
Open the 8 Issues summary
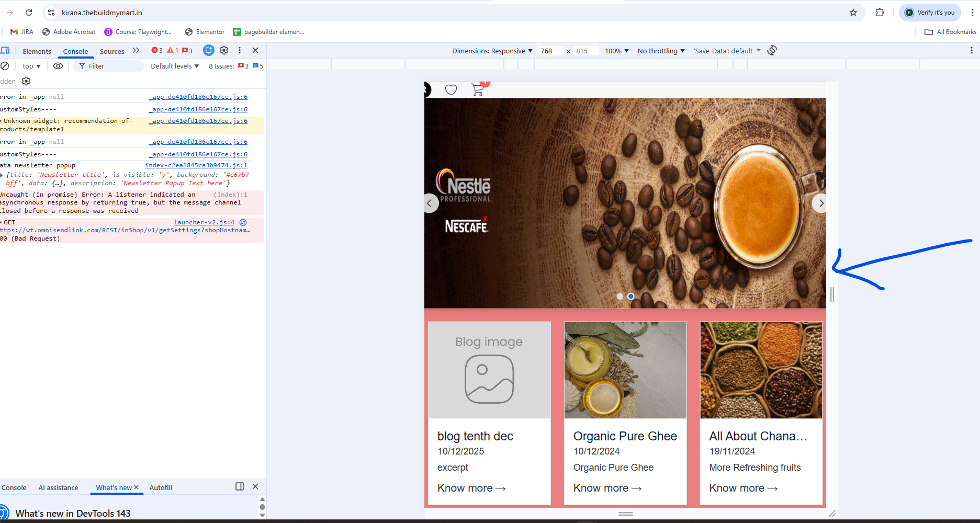pos(236,66)
